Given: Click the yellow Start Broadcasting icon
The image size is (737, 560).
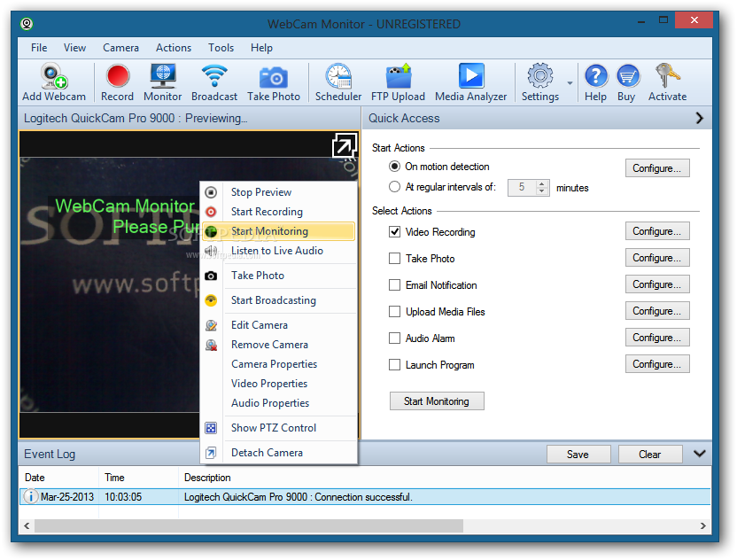Looking at the screenshot, I should pyautogui.click(x=211, y=300).
